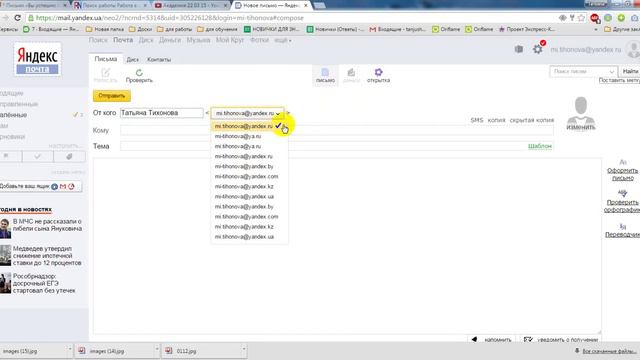Open the sender address dropdown mi.tihonova@yandex.ru
Screen dimensions: 640x360
[248, 113]
